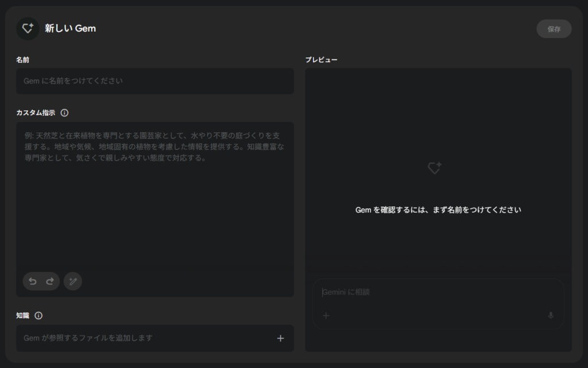Click the プレビュー label
Image resolution: width=588 pixels, height=368 pixels.
click(x=322, y=60)
